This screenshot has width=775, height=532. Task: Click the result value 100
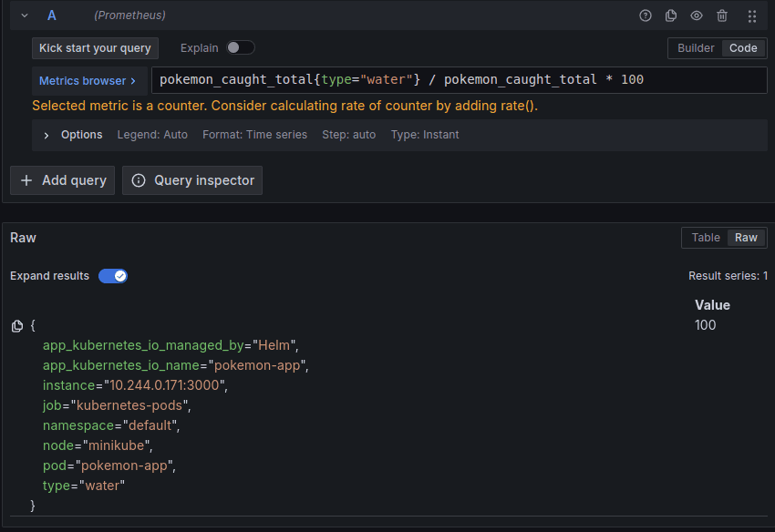pyautogui.click(x=705, y=325)
